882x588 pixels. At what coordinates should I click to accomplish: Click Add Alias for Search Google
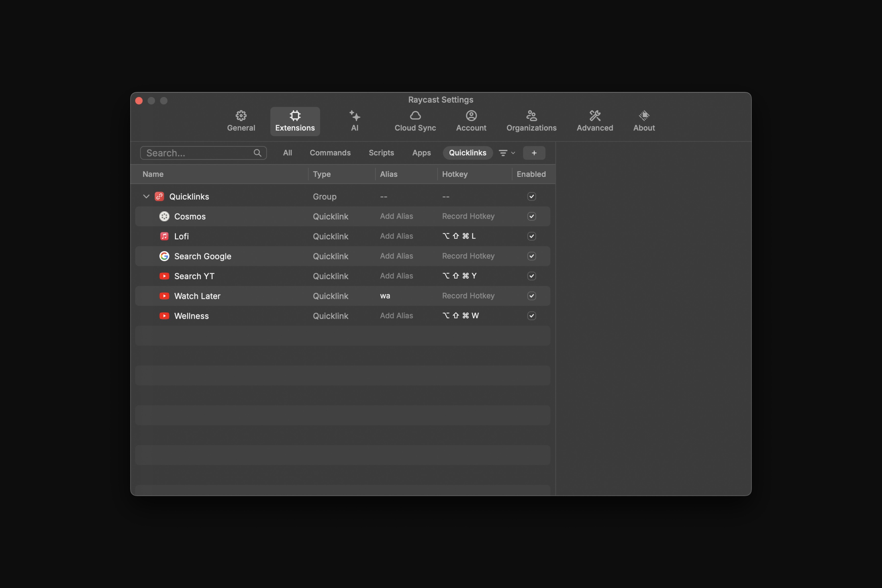(396, 256)
